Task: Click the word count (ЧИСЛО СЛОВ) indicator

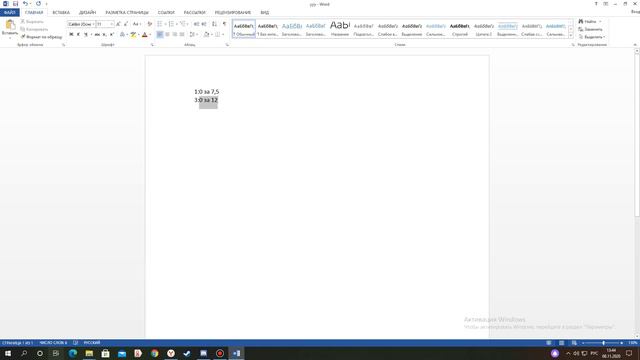Action: tap(53, 343)
